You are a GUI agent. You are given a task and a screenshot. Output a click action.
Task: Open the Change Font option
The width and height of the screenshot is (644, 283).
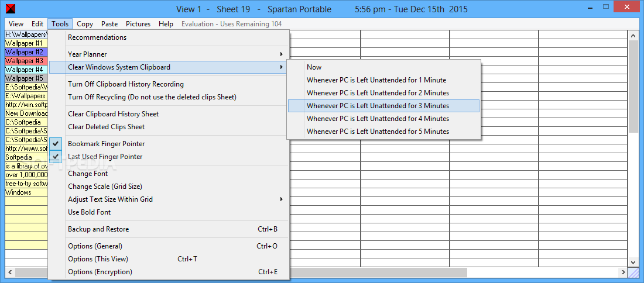tap(167, 174)
